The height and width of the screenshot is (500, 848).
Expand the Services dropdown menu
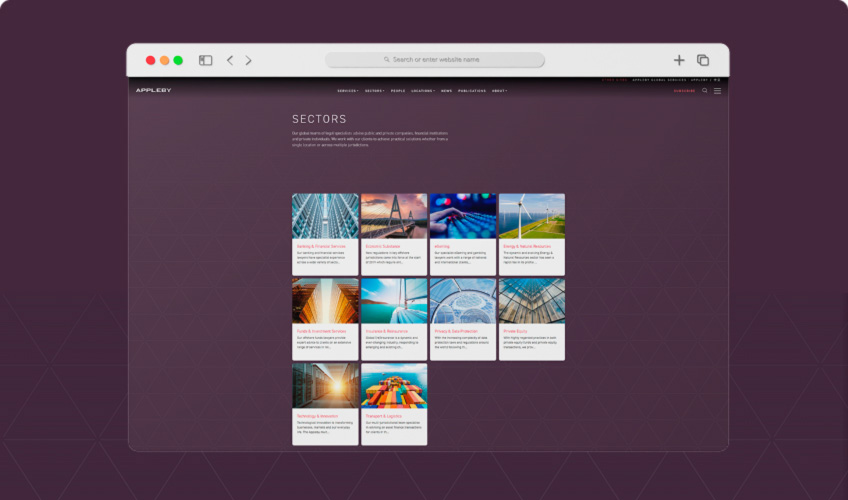tap(348, 91)
